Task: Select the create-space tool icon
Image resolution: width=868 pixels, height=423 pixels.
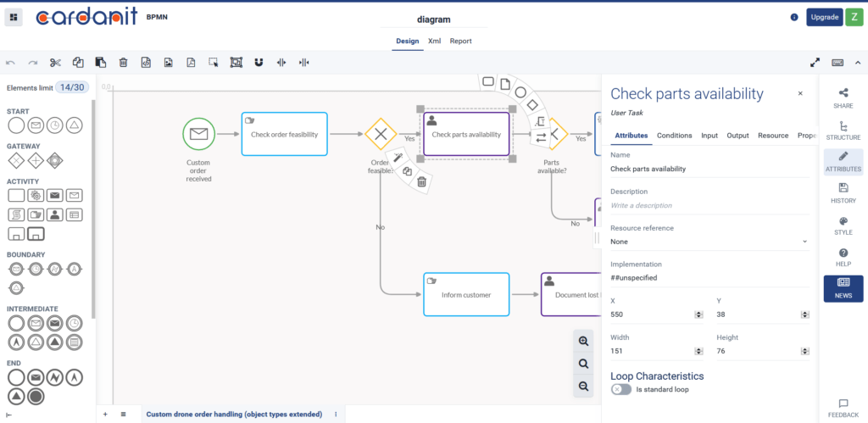Action: 281,63
